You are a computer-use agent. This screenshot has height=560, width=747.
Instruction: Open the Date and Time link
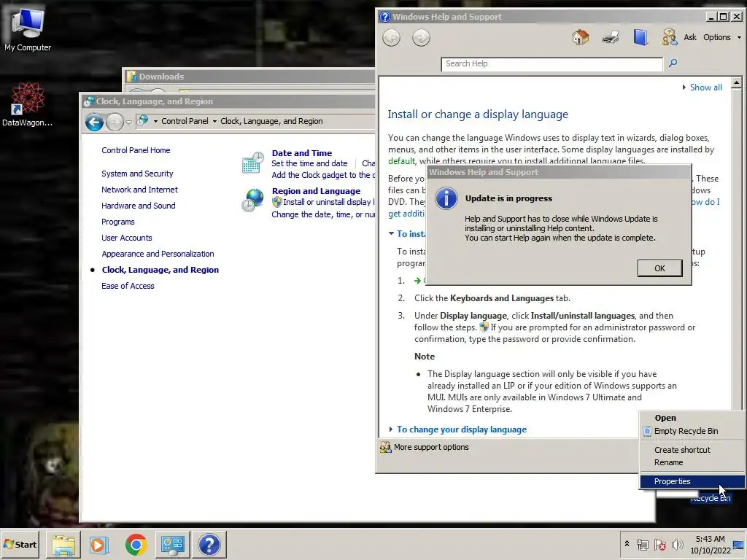pyautogui.click(x=301, y=153)
